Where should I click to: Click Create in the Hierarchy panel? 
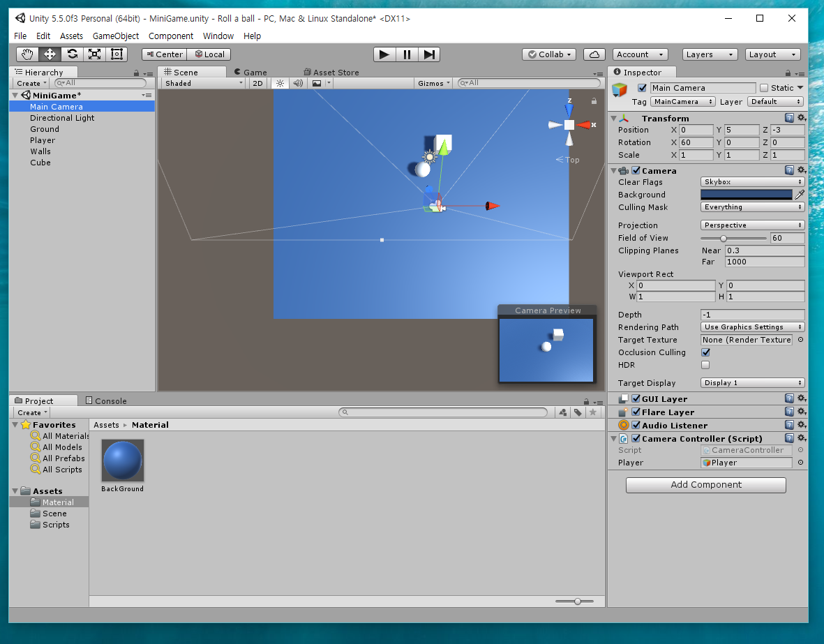[29, 83]
